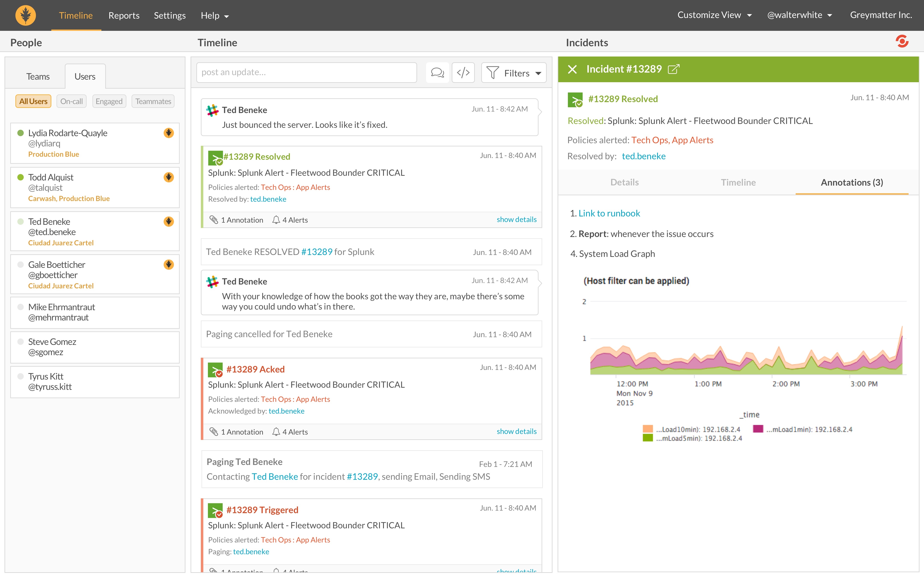Click #13289 link in RESOLVED for Splunk row

pos(317,252)
